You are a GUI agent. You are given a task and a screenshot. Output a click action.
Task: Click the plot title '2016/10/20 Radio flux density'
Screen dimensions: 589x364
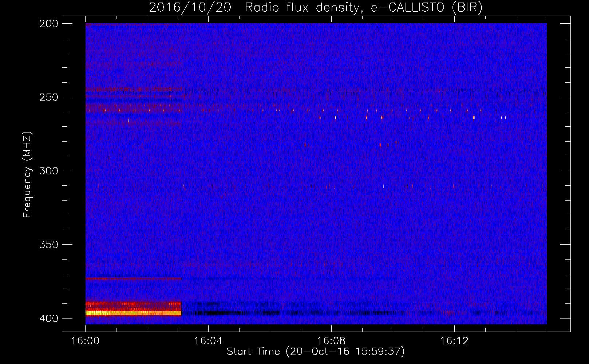click(x=316, y=7)
